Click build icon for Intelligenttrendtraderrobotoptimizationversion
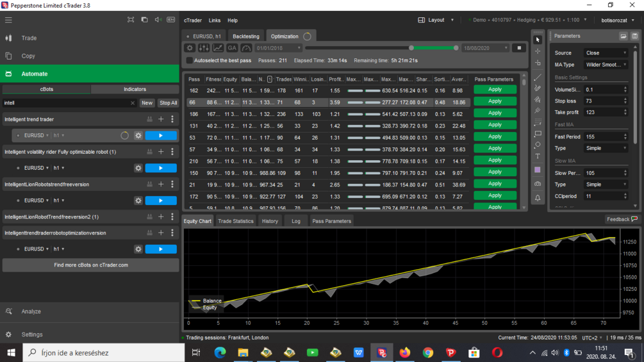The width and height of the screenshot is (644, 362). click(149, 233)
